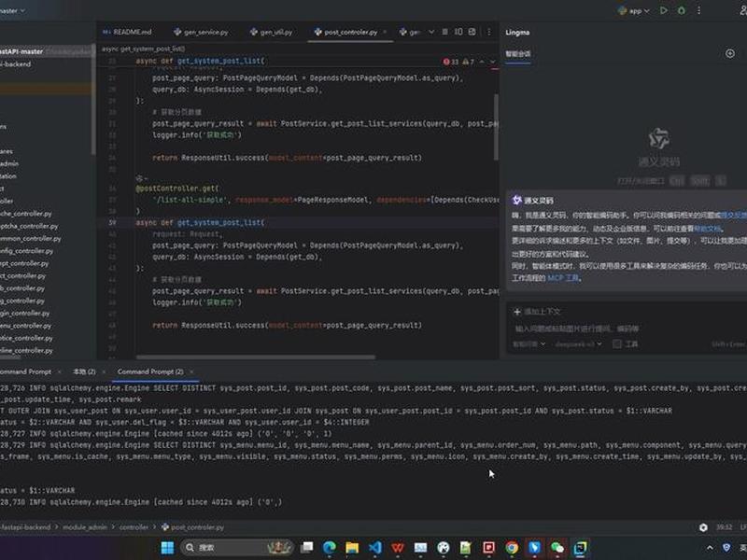Switch to the gen_service.py editor tab
Image resolution: width=747 pixels, height=560 pixels.
[x=201, y=32]
